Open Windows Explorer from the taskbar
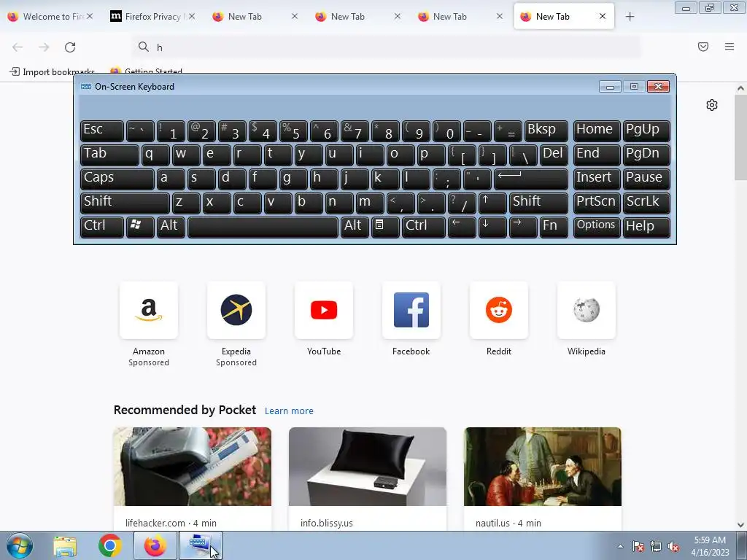This screenshot has height=560, width=747. point(65,545)
